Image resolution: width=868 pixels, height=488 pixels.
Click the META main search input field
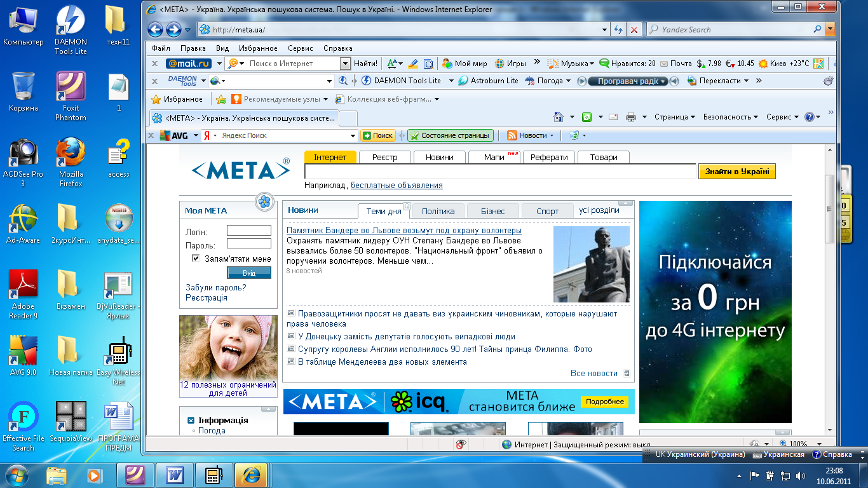coord(500,172)
